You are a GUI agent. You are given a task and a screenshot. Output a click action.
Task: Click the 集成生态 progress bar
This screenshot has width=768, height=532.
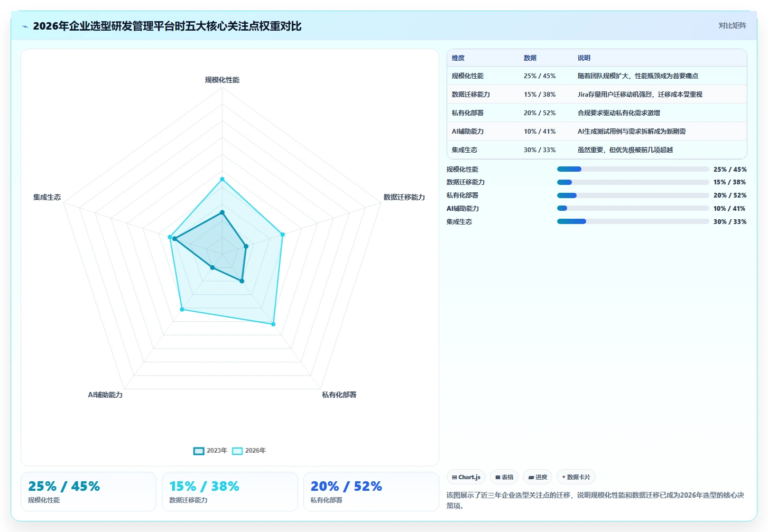point(633,221)
